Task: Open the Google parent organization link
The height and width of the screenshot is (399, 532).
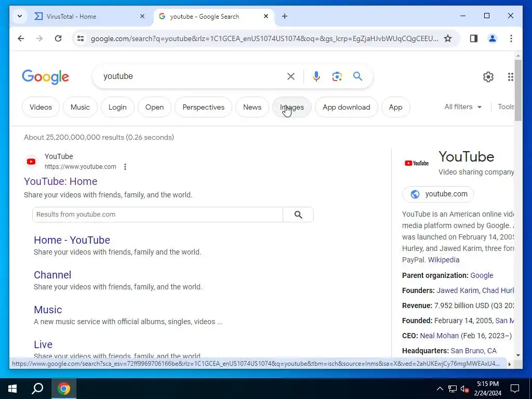Action: (482, 275)
